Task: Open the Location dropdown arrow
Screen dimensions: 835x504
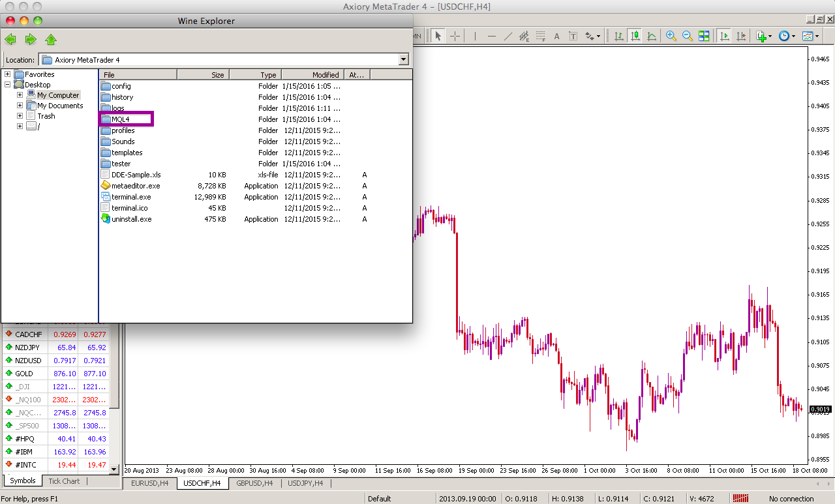Action: 403,60
